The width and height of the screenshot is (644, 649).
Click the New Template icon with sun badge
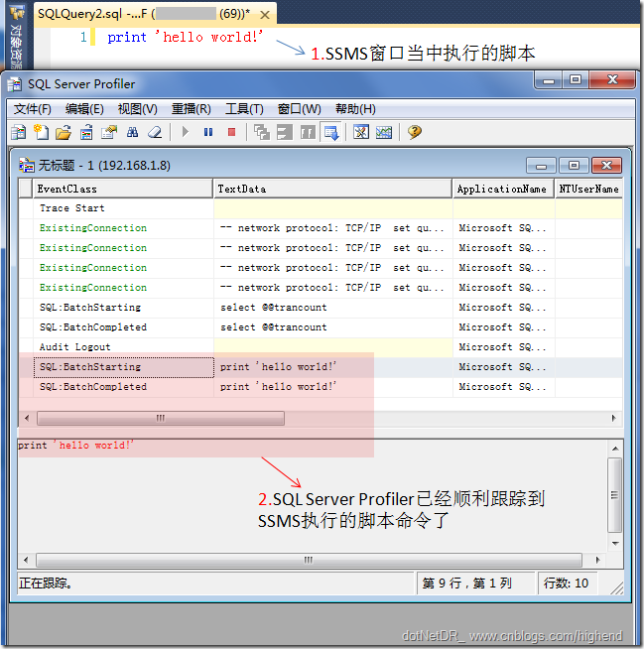[x=41, y=132]
